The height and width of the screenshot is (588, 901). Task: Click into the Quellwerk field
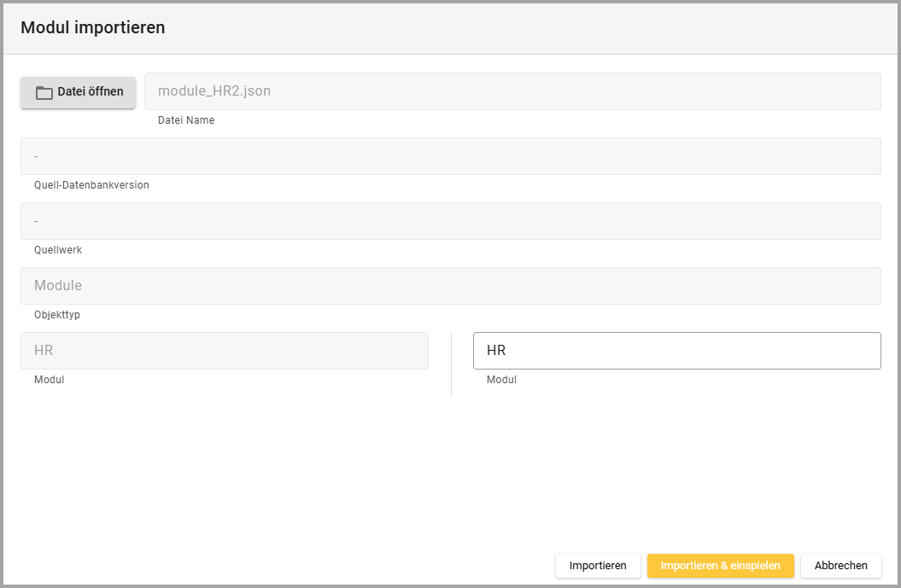pyautogui.click(x=450, y=221)
